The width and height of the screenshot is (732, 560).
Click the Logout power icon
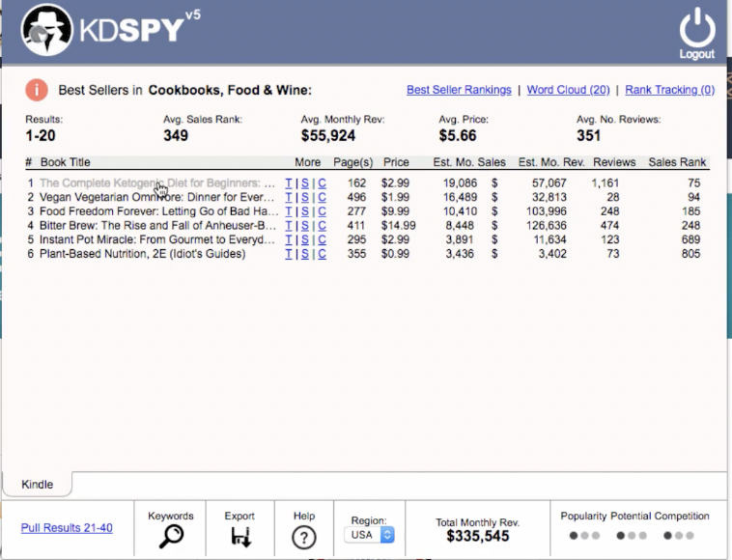pyautogui.click(x=697, y=28)
